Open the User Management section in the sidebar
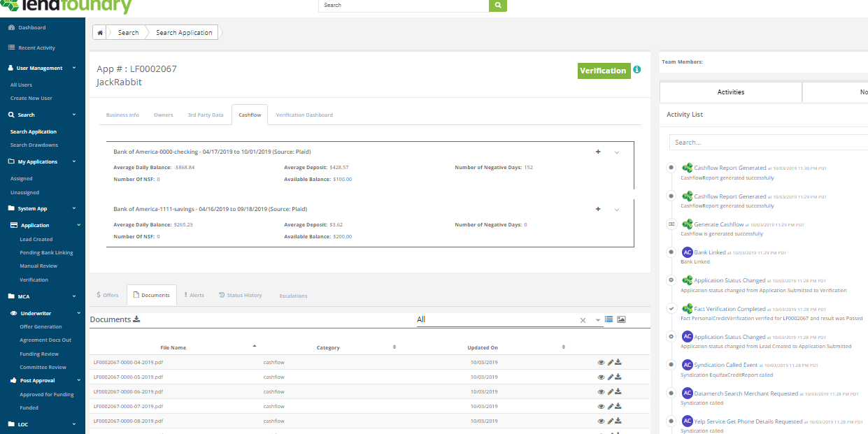 [x=41, y=68]
